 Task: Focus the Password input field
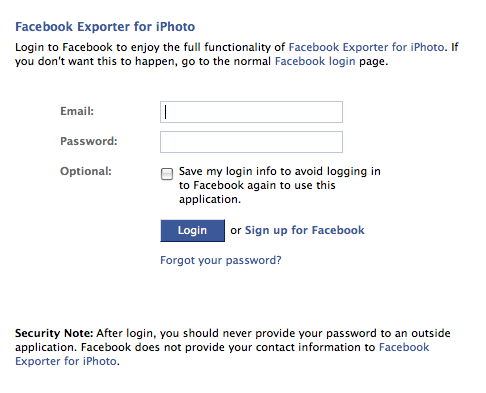tap(251, 142)
